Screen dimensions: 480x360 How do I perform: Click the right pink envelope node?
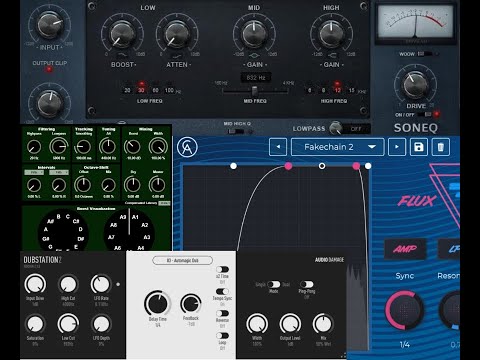(x=356, y=166)
